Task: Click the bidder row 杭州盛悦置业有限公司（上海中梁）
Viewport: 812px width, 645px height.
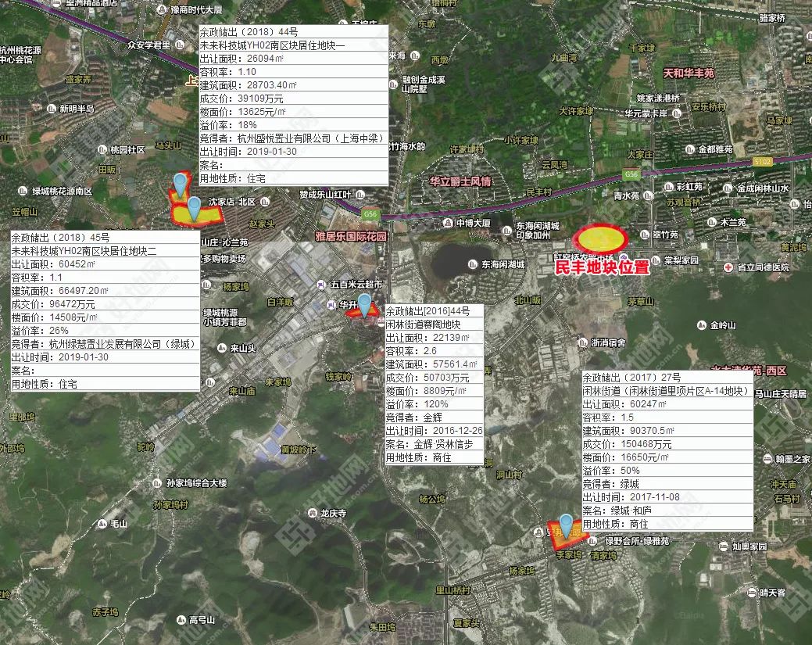Action: (294, 138)
